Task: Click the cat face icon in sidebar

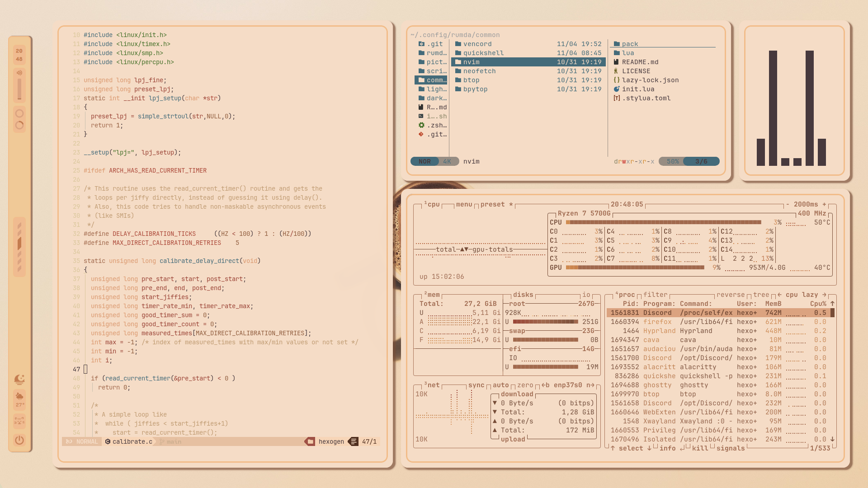Action: pos(19,421)
